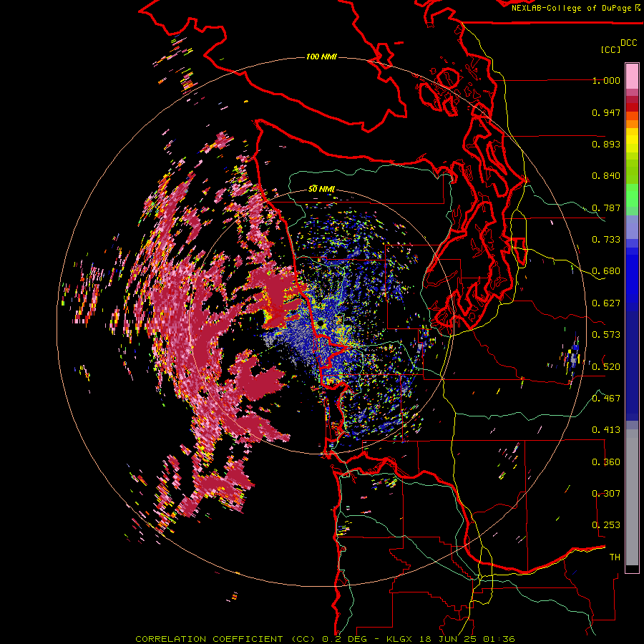This screenshot has height=644, width=644.
Task: Select the 0.360 scale value
Action: click(x=606, y=462)
